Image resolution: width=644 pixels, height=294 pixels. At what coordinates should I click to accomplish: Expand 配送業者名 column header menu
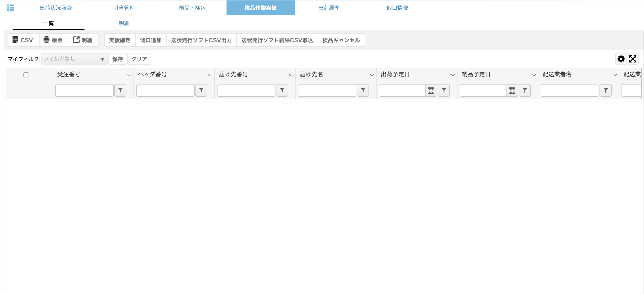click(x=615, y=75)
